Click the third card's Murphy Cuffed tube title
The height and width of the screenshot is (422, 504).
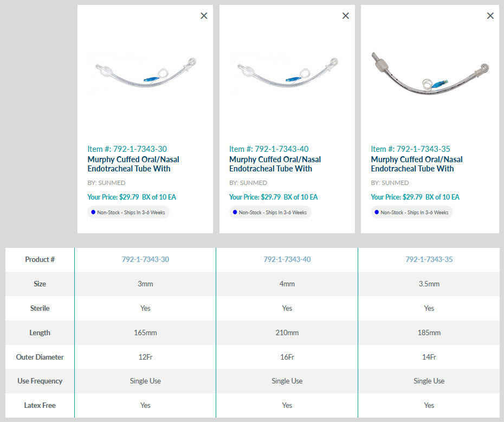coord(417,164)
